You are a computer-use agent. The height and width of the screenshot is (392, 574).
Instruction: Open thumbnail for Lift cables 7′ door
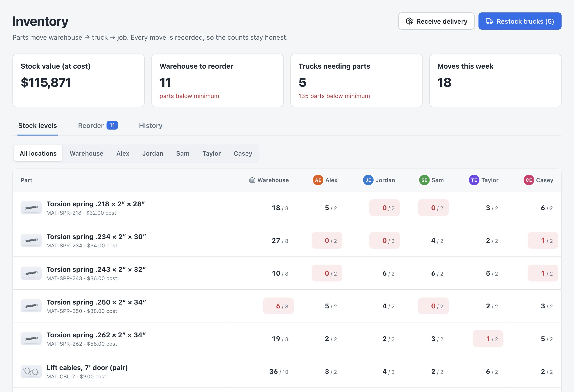pos(31,371)
